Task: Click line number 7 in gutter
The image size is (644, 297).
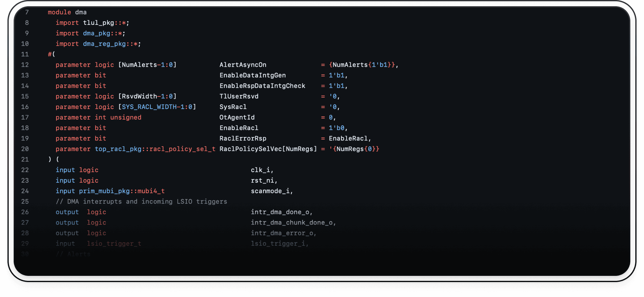Action: 27,12
